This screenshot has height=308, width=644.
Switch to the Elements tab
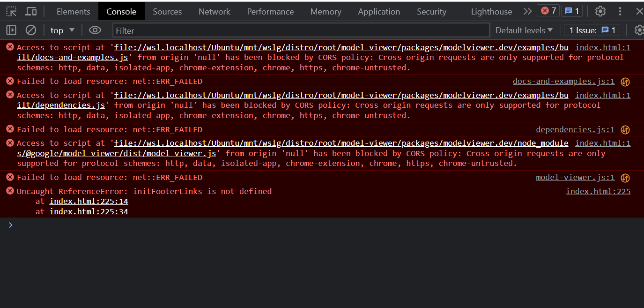tap(73, 11)
